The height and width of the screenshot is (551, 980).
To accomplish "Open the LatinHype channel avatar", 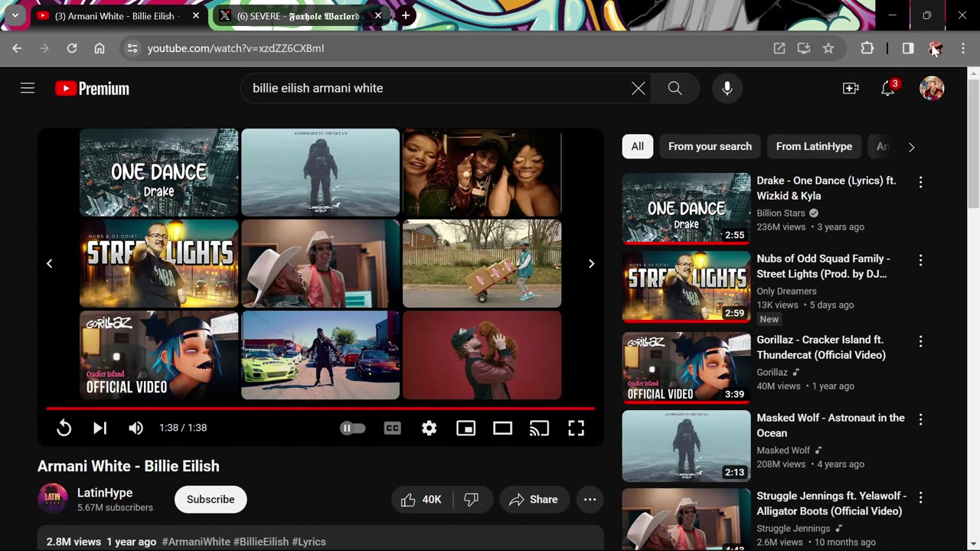I will point(53,499).
